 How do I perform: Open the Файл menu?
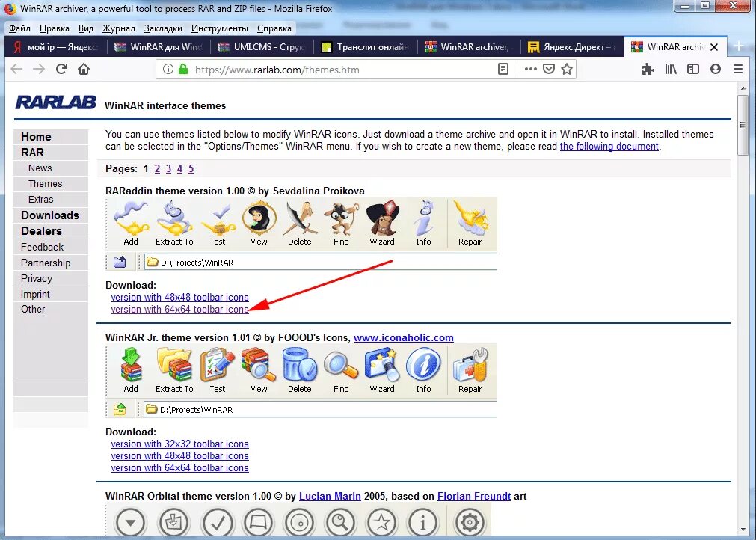click(x=19, y=28)
